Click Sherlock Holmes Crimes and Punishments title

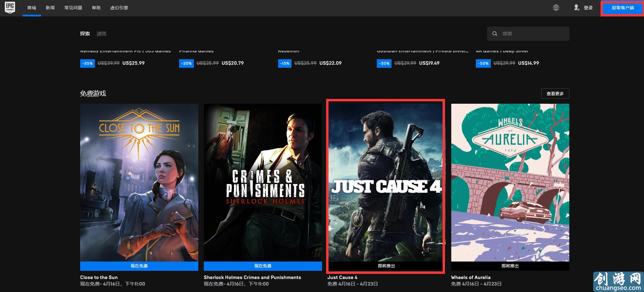pyautogui.click(x=252, y=277)
